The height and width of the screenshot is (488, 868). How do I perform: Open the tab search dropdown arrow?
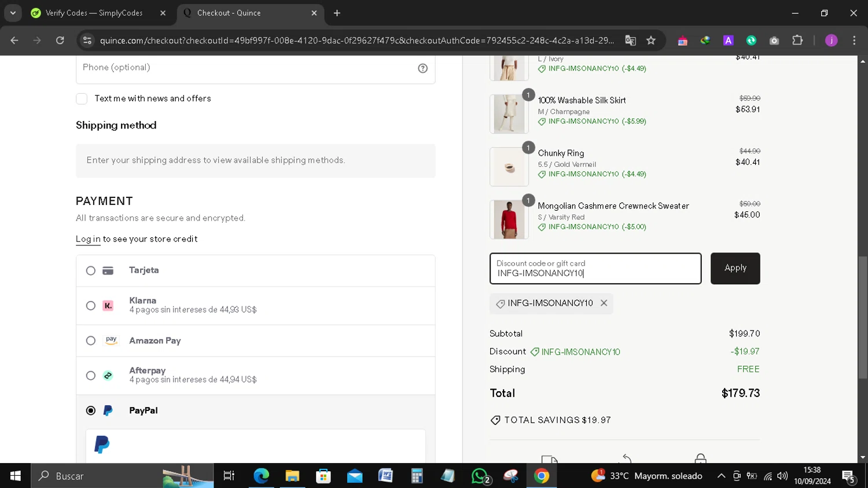coord(13,13)
